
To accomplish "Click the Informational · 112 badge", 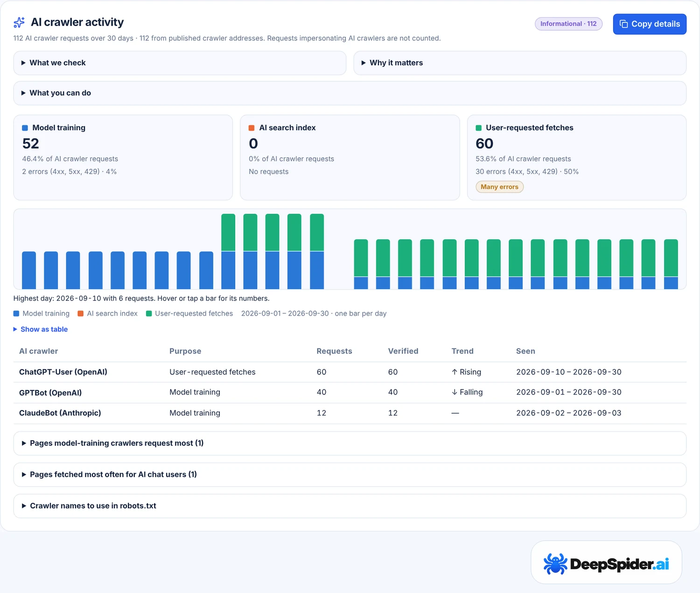I will click(568, 24).
